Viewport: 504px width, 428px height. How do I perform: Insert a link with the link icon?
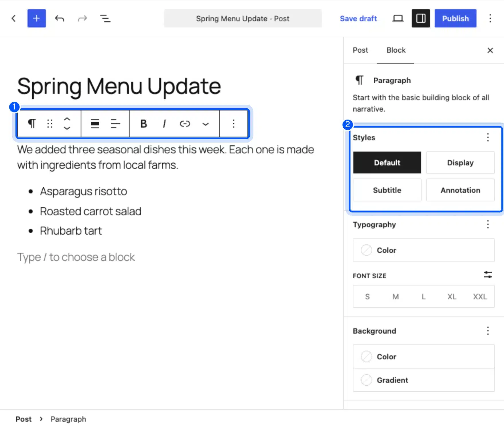pyautogui.click(x=185, y=124)
